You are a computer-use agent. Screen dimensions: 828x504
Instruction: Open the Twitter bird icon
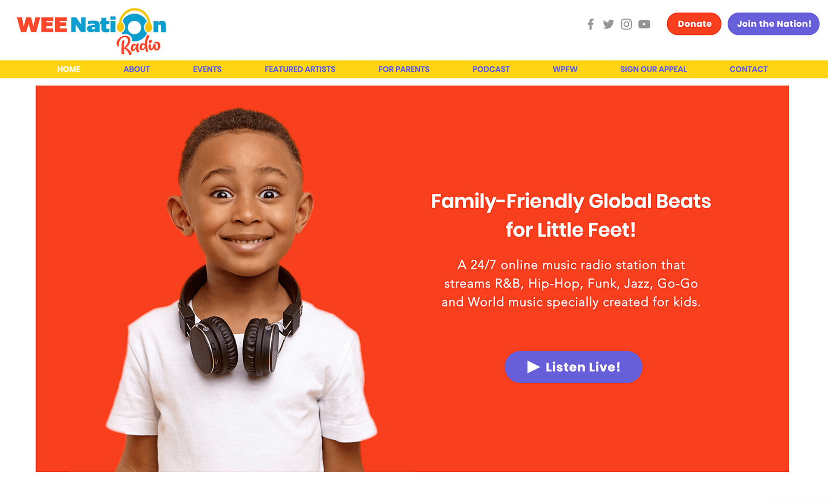(x=608, y=24)
